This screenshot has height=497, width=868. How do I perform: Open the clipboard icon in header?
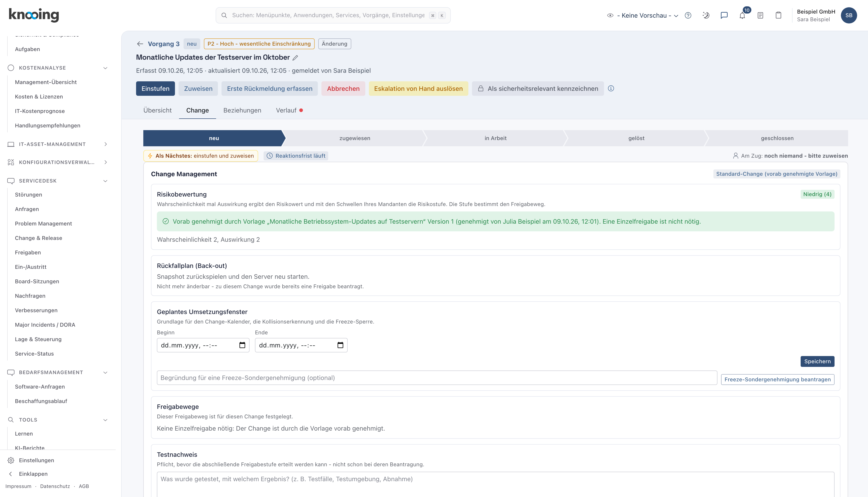click(x=778, y=15)
